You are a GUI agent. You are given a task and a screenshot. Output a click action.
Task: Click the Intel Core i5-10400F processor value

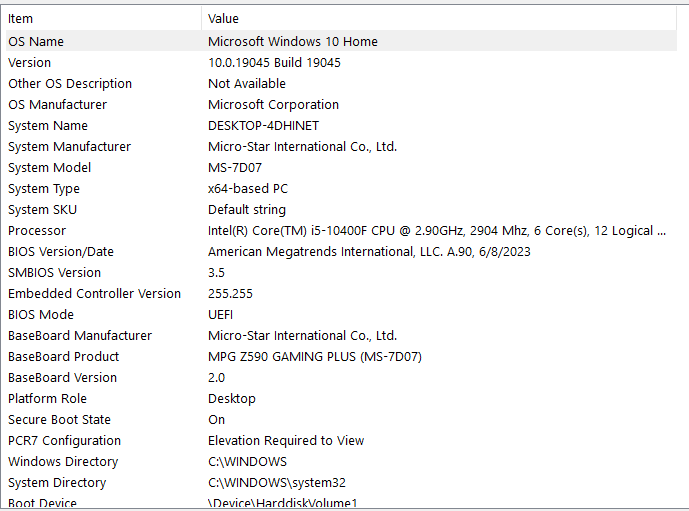tap(437, 231)
